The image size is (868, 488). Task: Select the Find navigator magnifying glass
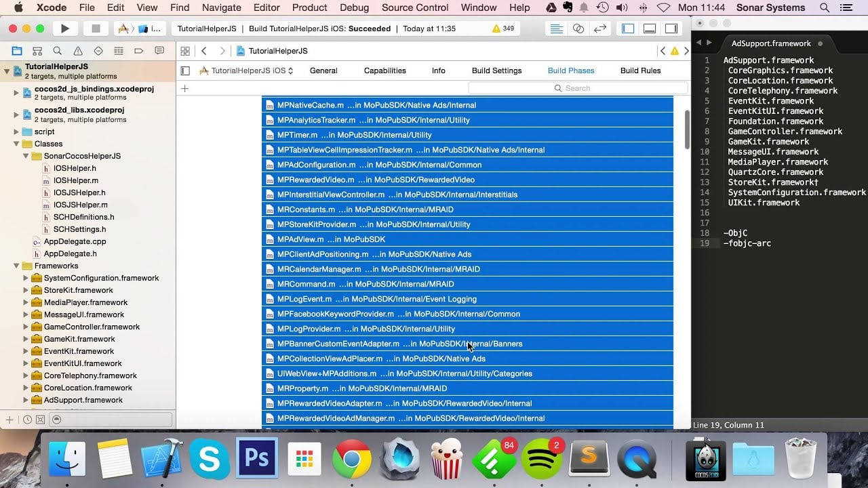coord(57,50)
